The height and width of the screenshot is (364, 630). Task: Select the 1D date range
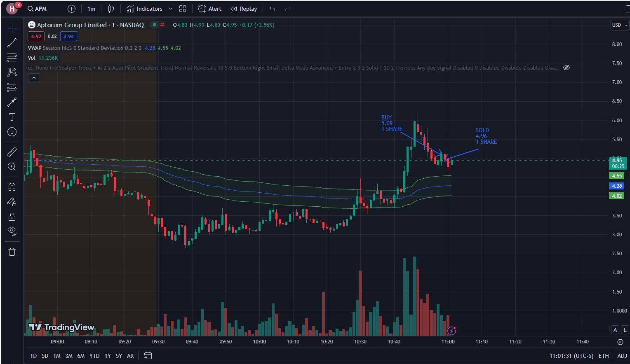point(33,356)
